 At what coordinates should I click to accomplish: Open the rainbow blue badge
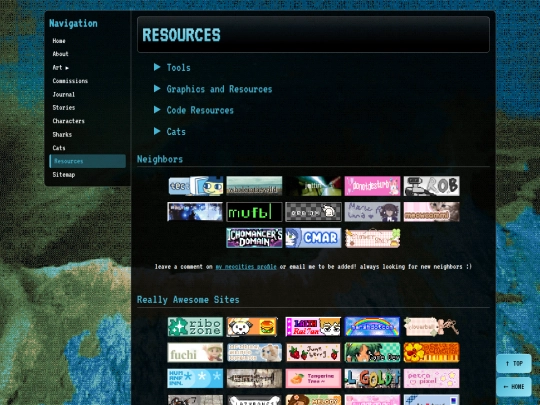[x=372, y=326]
